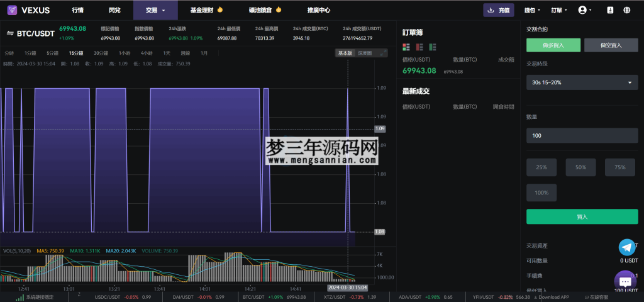Image resolution: width=644 pixels, height=302 pixels.
Task: Open the 閃兌 flash exchange tab
Action: (x=114, y=10)
